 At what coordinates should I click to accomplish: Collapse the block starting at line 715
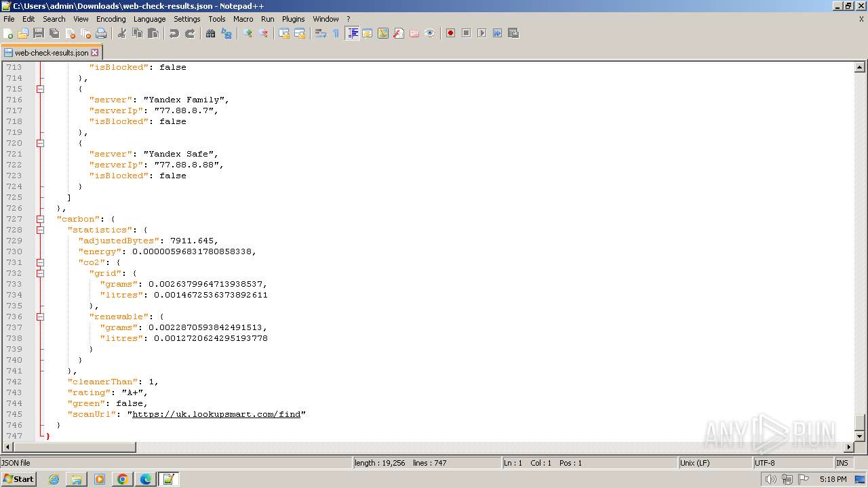[41, 89]
